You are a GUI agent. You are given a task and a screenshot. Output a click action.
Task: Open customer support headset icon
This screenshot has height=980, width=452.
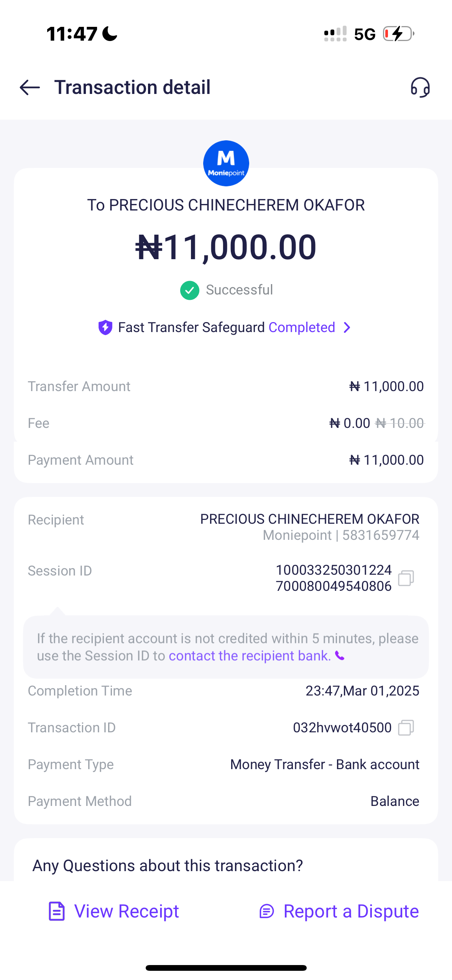(420, 87)
